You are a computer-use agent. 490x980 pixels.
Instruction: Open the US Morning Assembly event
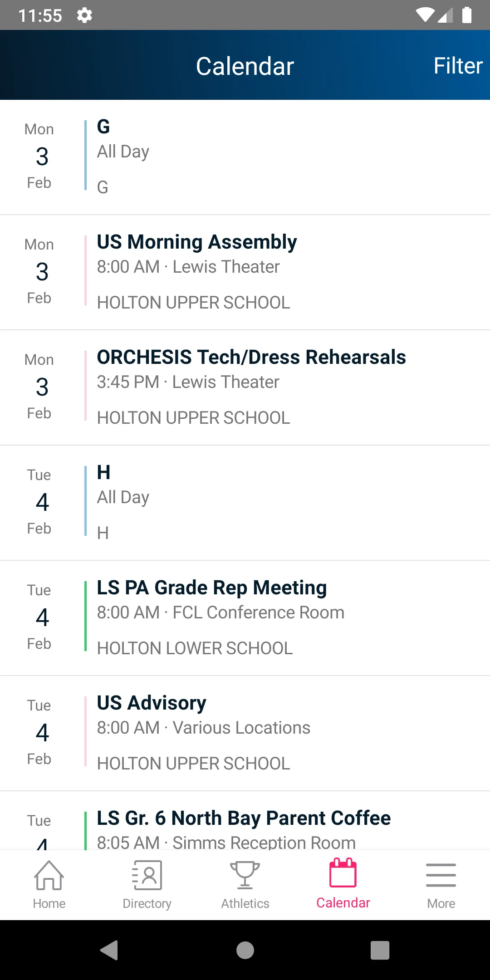click(245, 272)
